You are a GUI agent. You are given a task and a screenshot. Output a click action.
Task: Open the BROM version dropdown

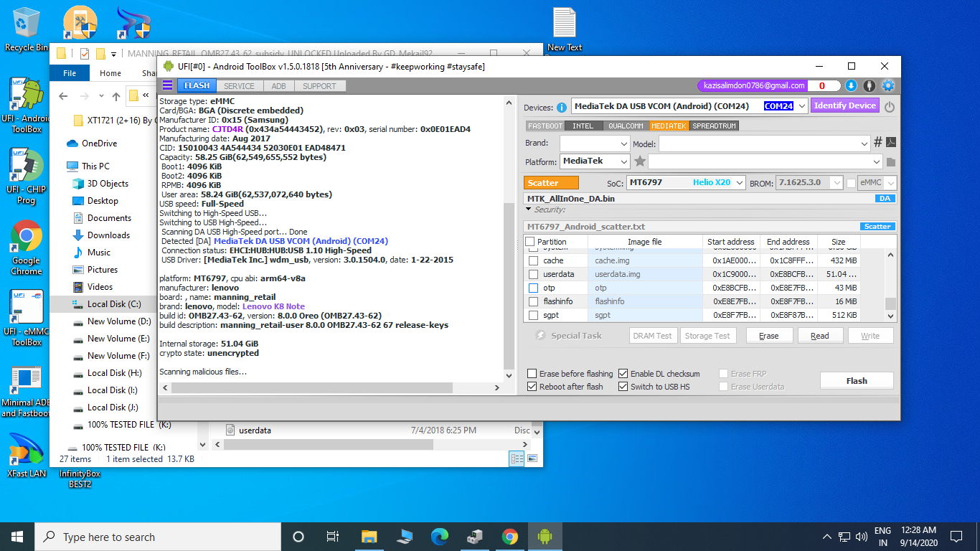click(x=838, y=183)
